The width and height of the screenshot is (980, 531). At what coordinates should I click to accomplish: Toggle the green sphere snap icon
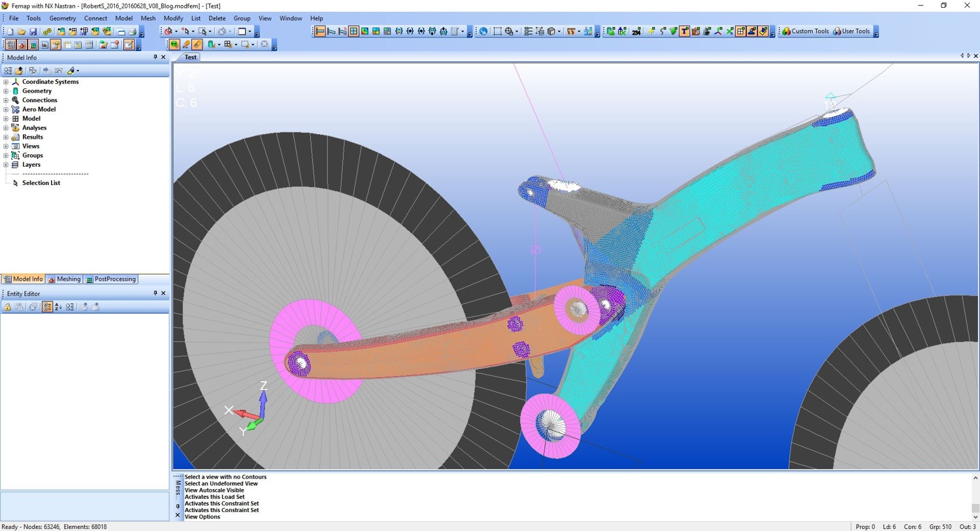(174, 44)
